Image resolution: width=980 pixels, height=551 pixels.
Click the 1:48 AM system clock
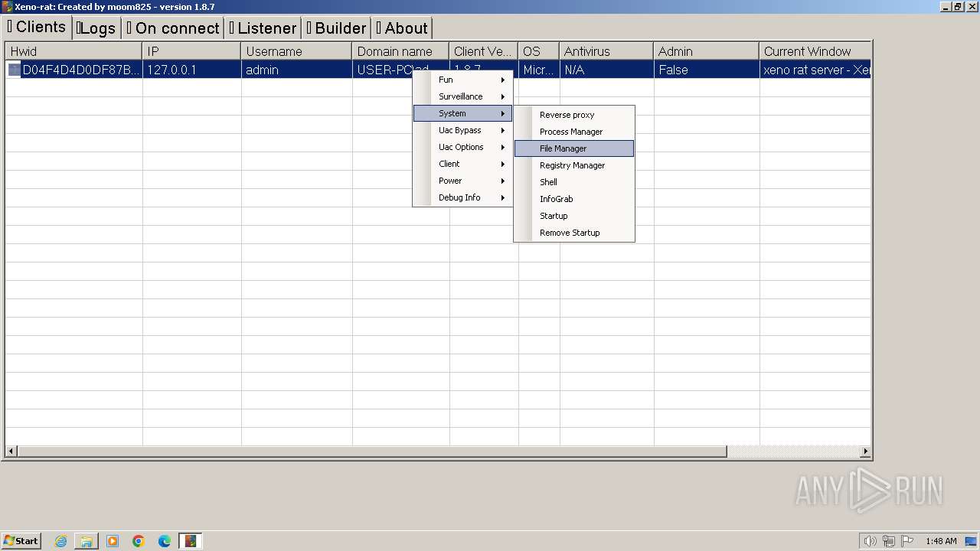click(941, 541)
